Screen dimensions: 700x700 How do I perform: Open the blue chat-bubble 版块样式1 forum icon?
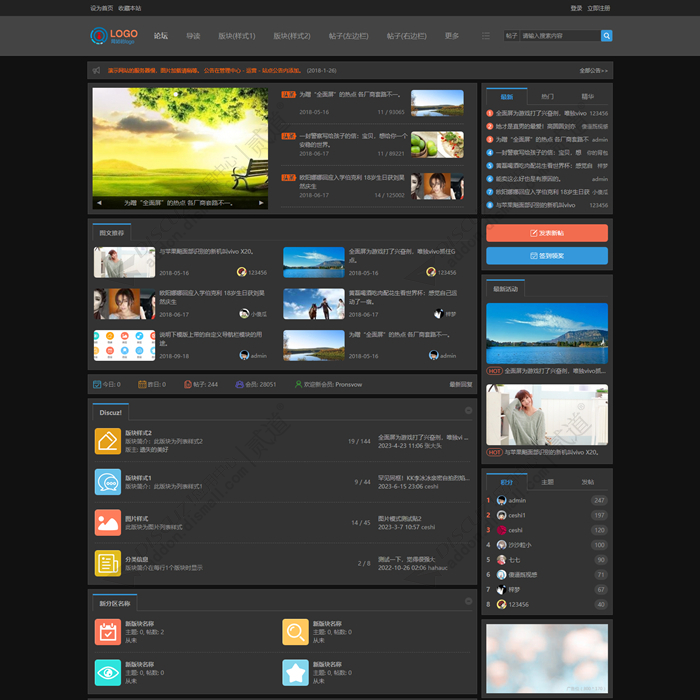click(108, 482)
